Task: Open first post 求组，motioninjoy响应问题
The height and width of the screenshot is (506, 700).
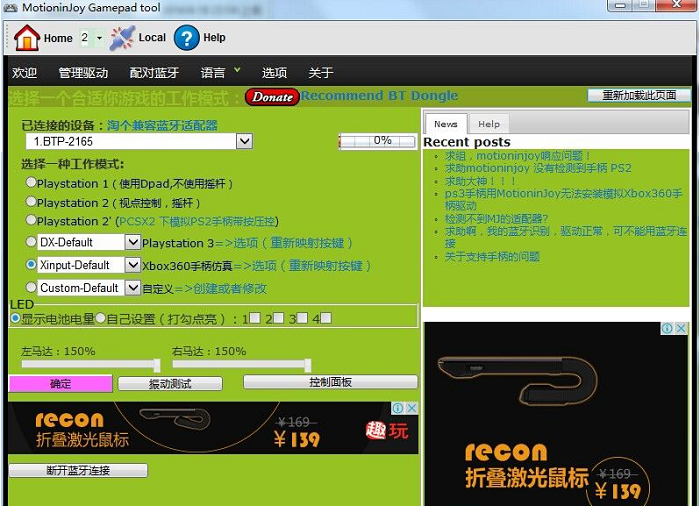Action: tap(517, 156)
